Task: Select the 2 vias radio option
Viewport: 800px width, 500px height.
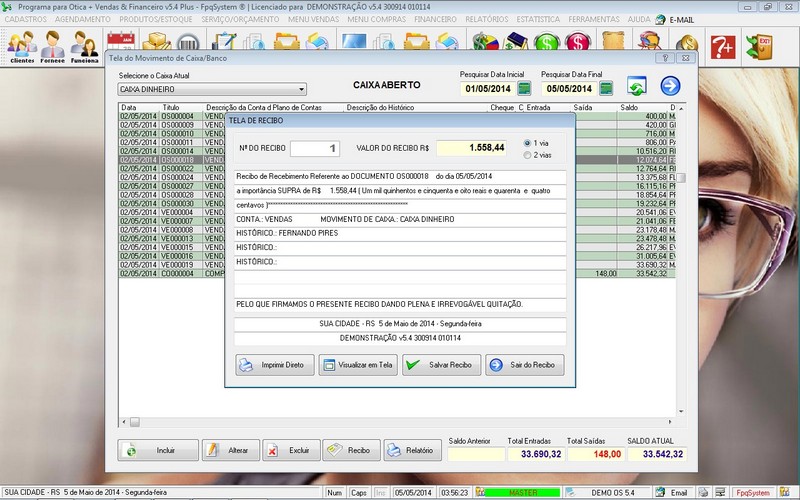Action: 527,155
